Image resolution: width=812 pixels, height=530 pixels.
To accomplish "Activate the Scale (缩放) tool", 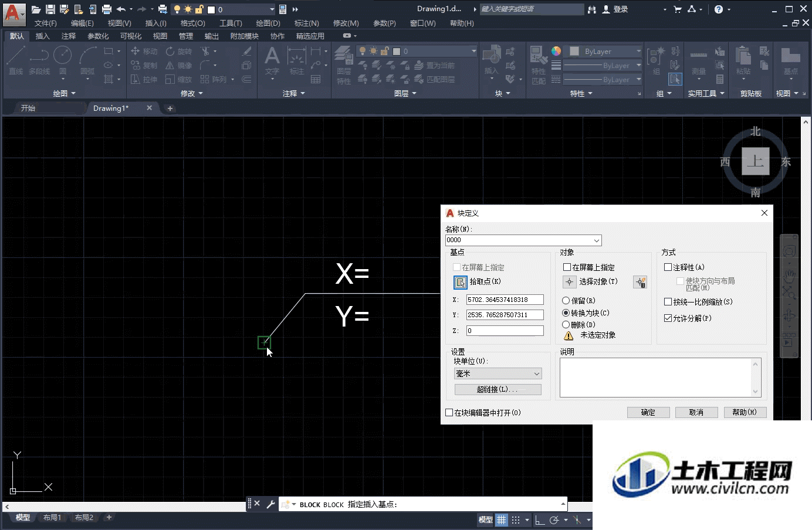I will click(x=179, y=80).
